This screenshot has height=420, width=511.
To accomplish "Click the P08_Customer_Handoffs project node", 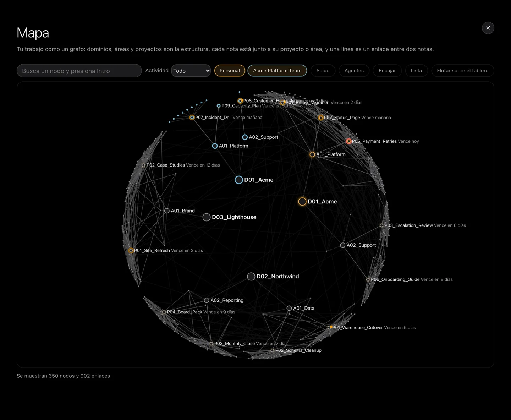I will tap(240, 101).
